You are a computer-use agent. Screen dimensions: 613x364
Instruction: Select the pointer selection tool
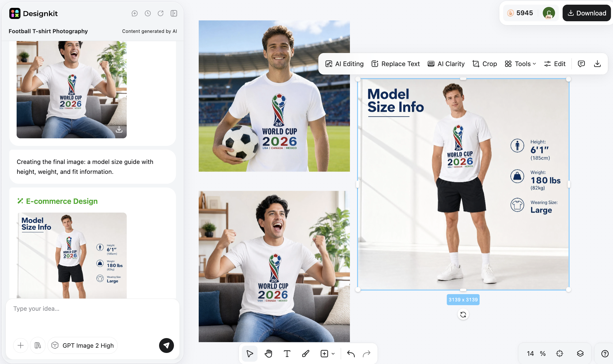tap(250, 354)
